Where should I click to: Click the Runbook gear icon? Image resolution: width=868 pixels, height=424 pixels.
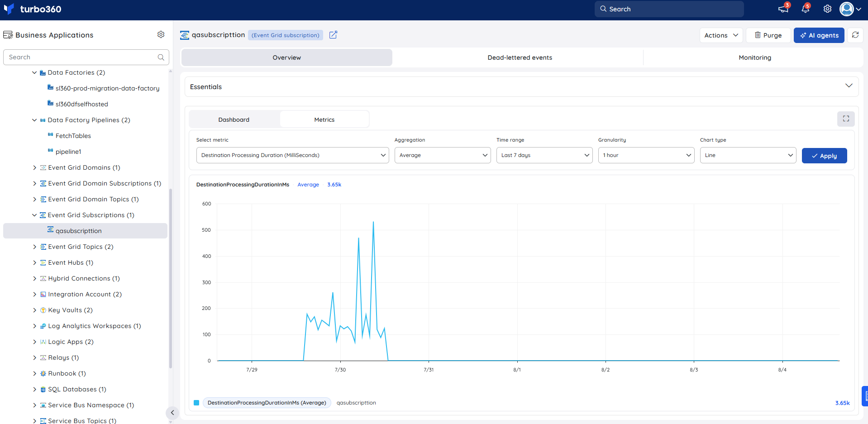pos(43,373)
